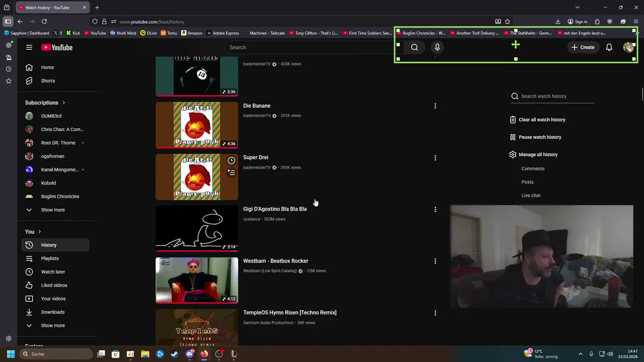Click Sign in in browser toolbar
Screen dimensions: 644x362
(577, 22)
